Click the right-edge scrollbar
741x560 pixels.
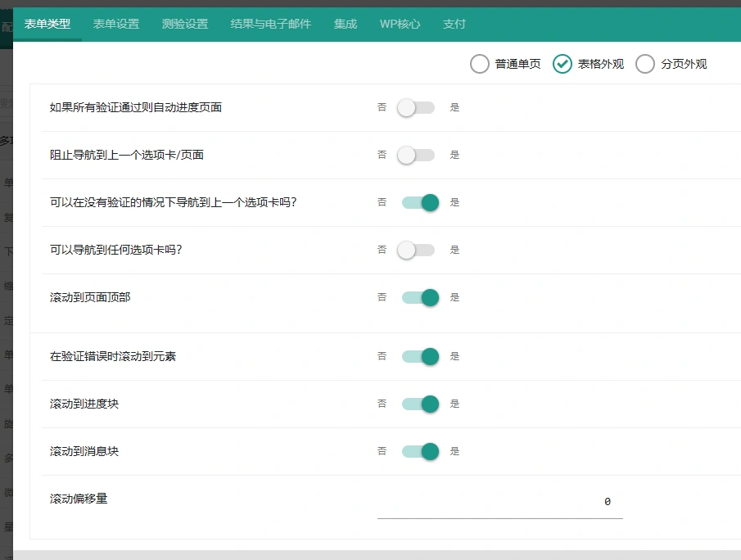pos(736,278)
